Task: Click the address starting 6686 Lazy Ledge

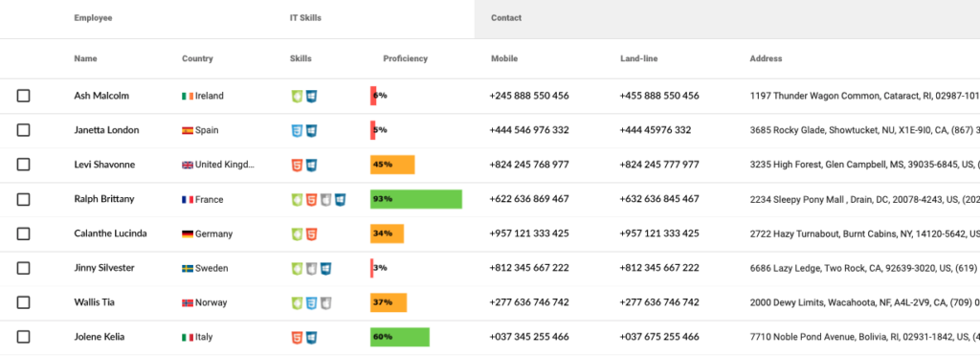Action: click(864, 269)
